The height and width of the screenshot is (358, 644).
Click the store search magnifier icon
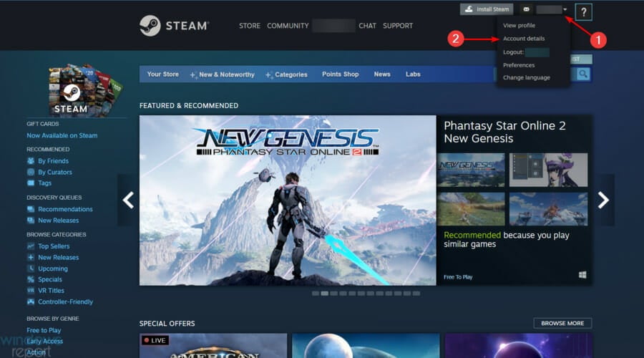(582, 74)
